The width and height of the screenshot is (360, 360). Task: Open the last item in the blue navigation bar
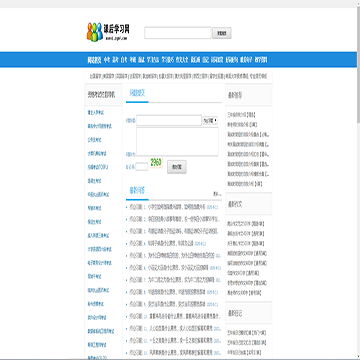pyautogui.click(x=261, y=60)
